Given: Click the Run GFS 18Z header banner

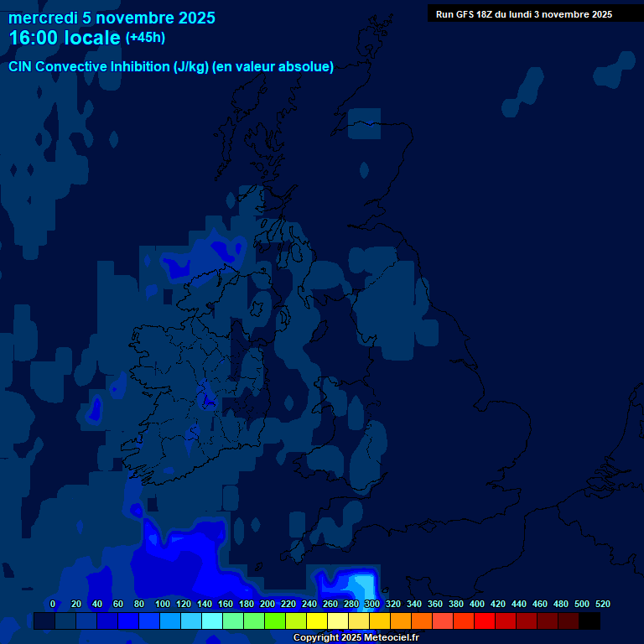Looking at the screenshot, I should point(523,14).
